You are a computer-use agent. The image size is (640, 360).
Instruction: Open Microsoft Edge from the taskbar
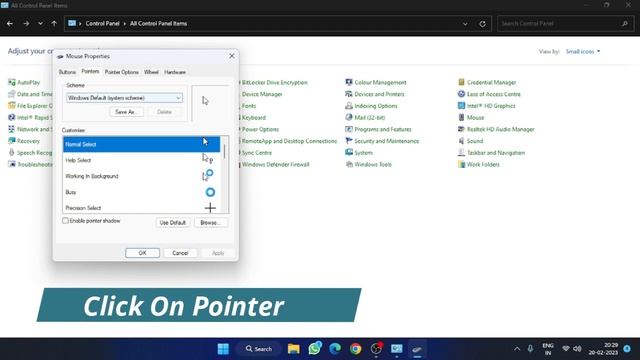(x=335, y=349)
